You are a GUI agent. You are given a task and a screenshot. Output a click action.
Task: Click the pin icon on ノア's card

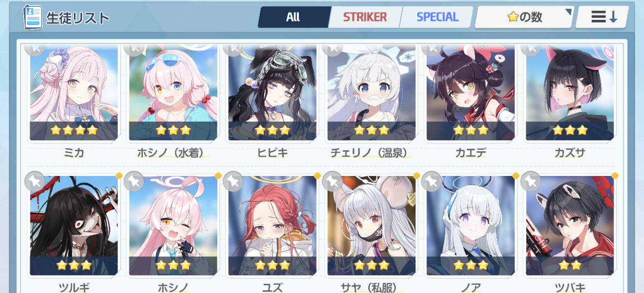coord(432,181)
